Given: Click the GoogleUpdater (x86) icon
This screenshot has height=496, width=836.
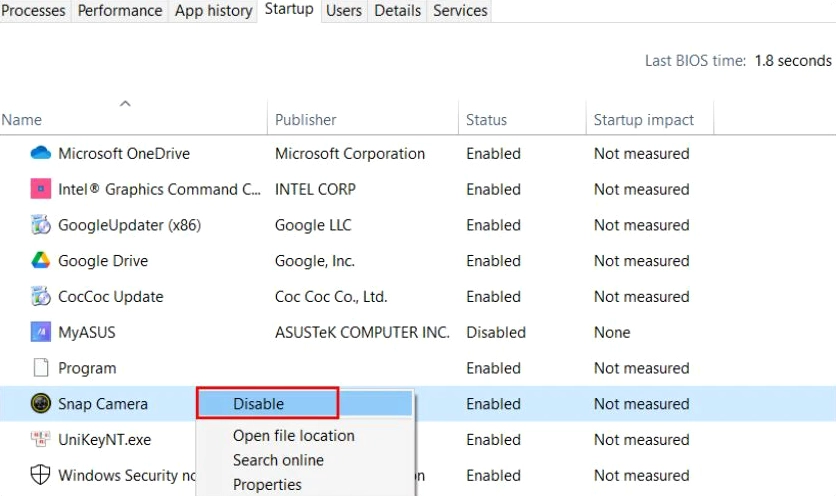Looking at the screenshot, I should [40, 225].
